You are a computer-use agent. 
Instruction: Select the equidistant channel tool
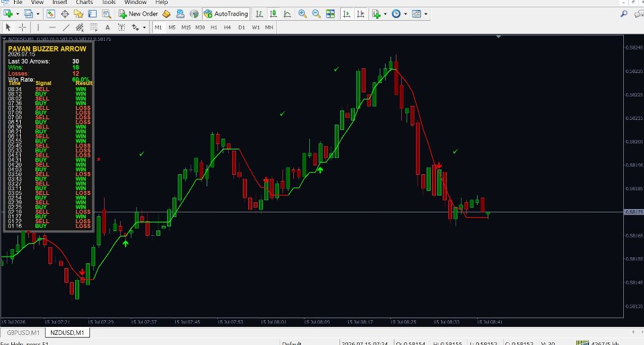80,27
